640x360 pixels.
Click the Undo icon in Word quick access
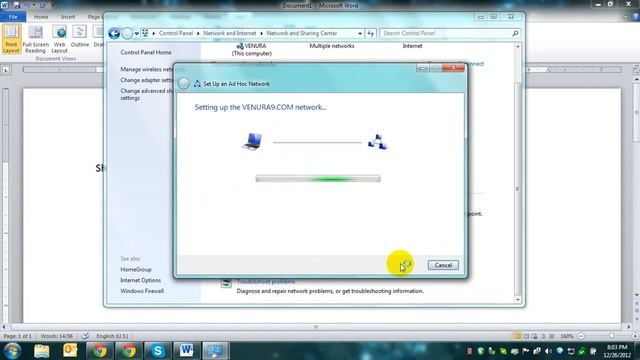28,5
